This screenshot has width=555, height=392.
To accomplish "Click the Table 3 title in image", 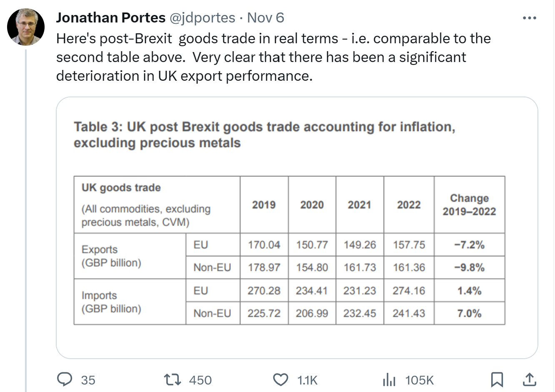I will (x=264, y=134).
